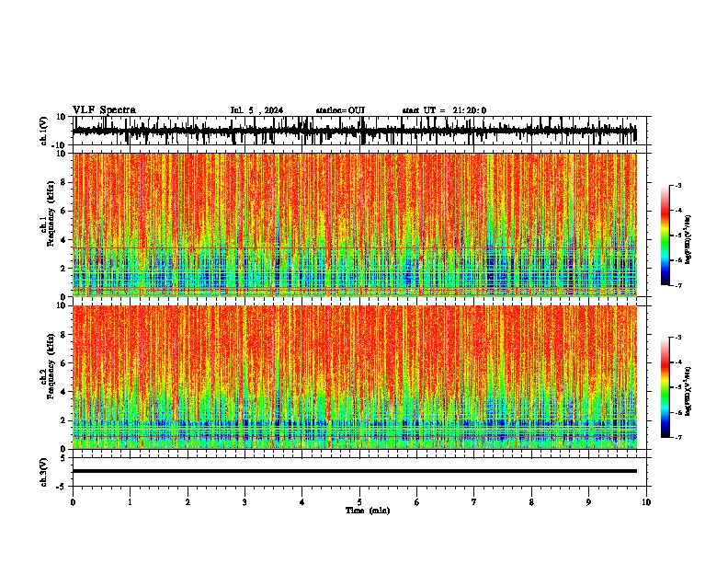Click the "-3" label on ch.1 color bar
This screenshot has height=563, width=728.
(677, 185)
